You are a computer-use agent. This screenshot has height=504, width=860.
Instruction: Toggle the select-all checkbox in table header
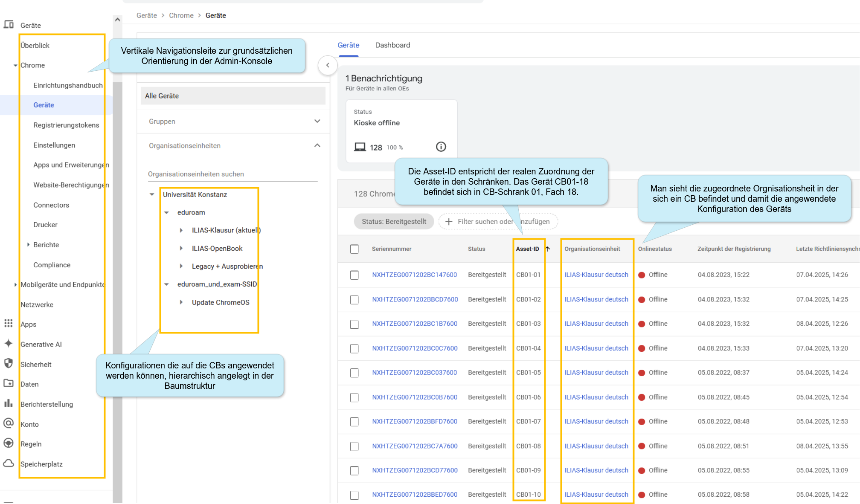(x=354, y=249)
